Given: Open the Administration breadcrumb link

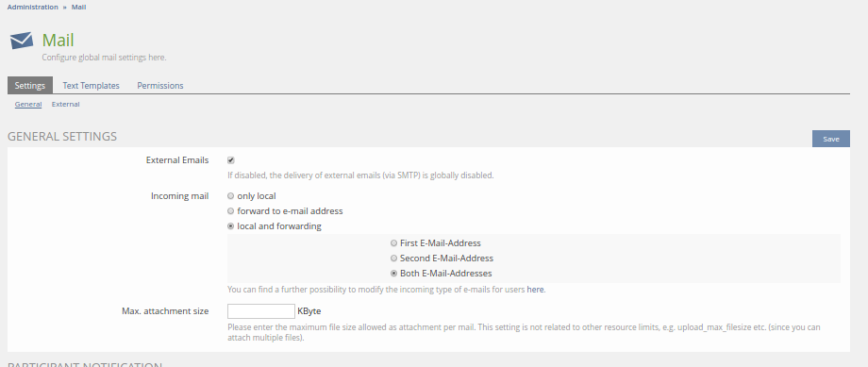Looking at the screenshot, I should pyautogui.click(x=33, y=8).
